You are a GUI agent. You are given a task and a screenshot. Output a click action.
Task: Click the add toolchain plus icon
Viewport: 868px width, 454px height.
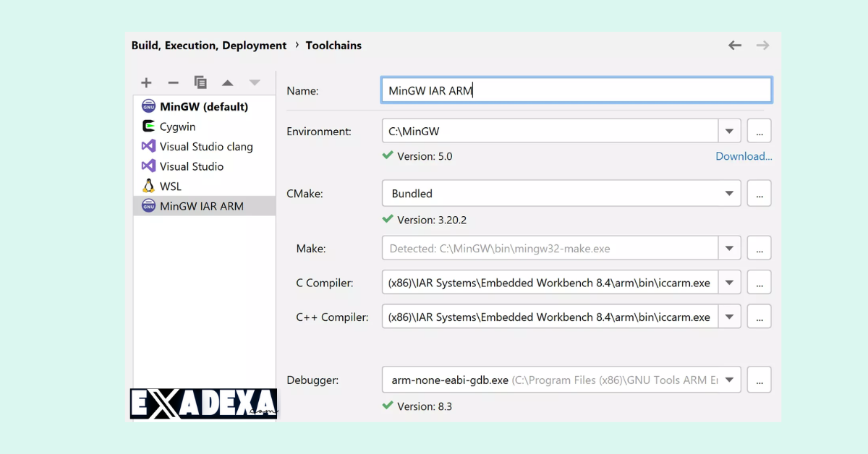click(x=146, y=83)
